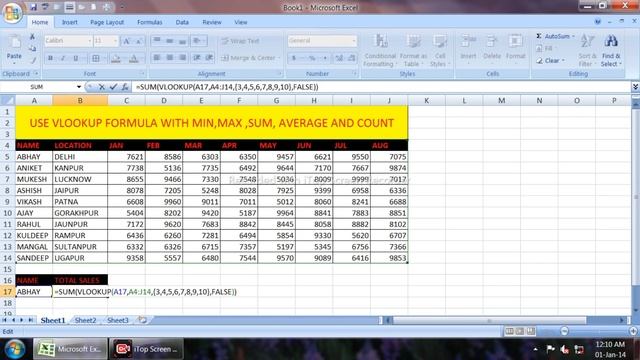
Task: Open the Data tab
Action: click(x=182, y=22)
